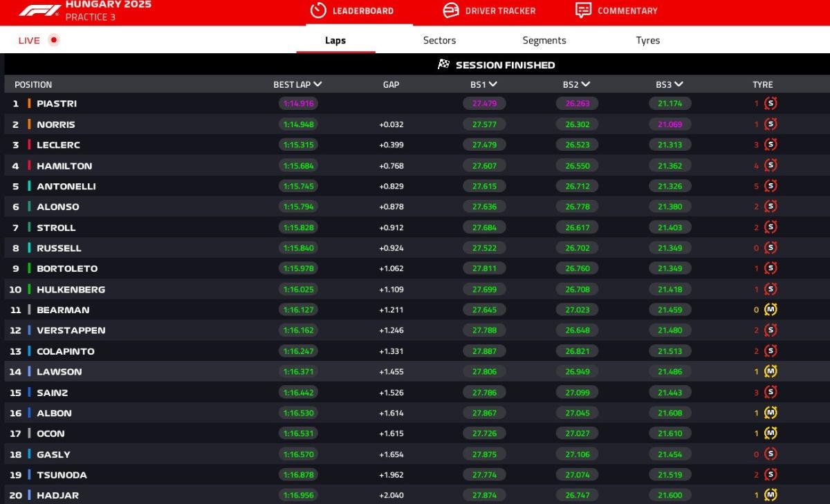Screen dimensions: 830x504
Task: Click the Leaderboard stopwatch icon
Action: pyautogui.click(x=317, y=10)
